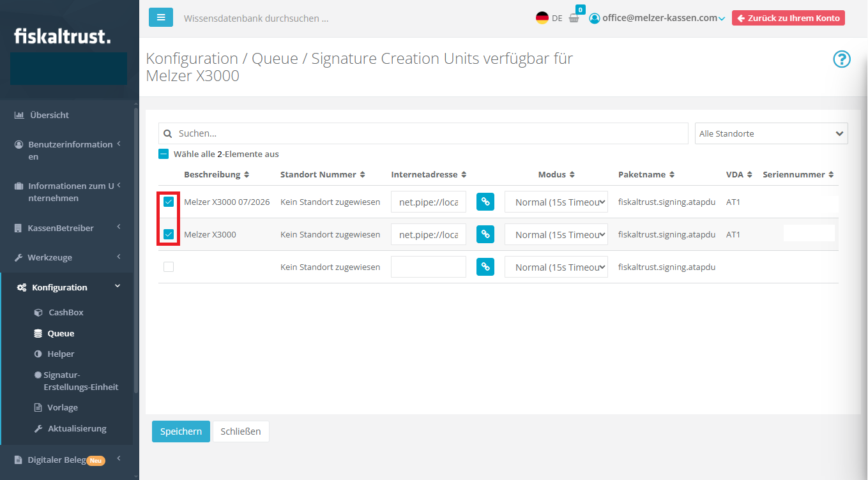Image resolution: width=868 pixels, height=480 pixels.
Task: Click Zurück zu Ihrem Konto button
Action: (788, 18)
